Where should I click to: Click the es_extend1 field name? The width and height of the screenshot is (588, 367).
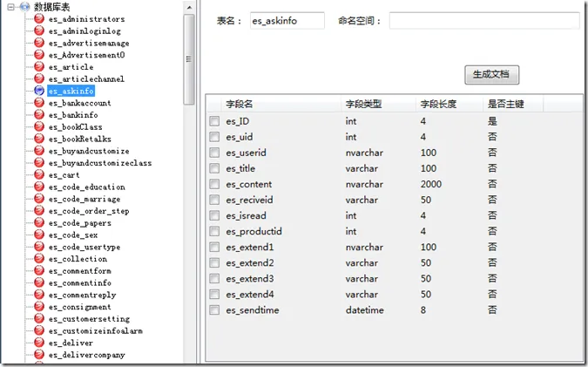click(x=250, y=247)
